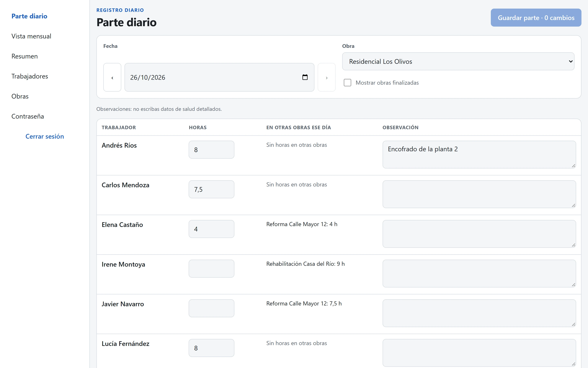Screen dimensions: 588x368
Task: Open Contraseña in sidebar
Action: 28,116
